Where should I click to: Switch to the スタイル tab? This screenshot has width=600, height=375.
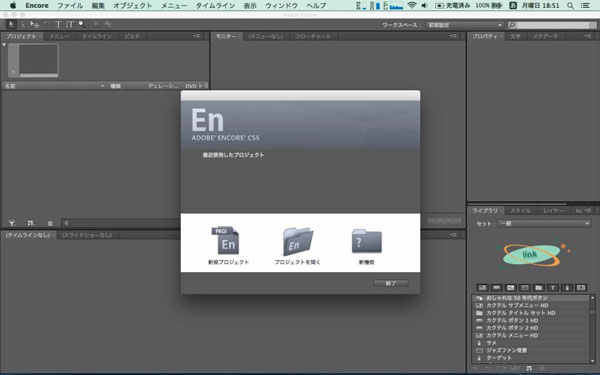(520, 211)
